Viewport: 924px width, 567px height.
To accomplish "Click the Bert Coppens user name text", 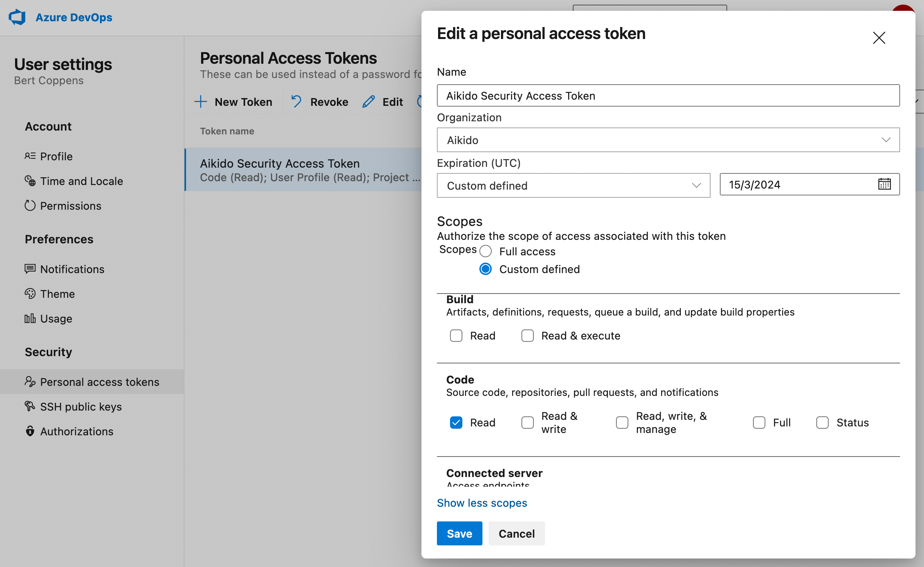I will click(49, 80).
